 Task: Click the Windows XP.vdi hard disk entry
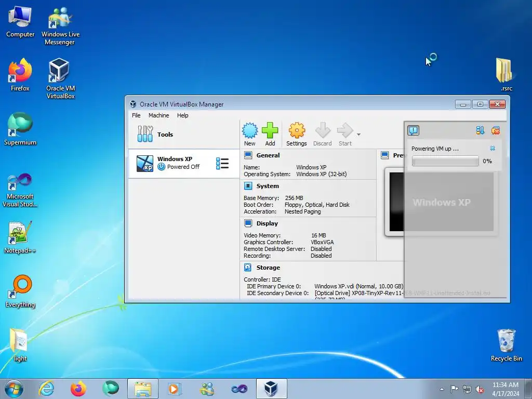tap(358, 286)
